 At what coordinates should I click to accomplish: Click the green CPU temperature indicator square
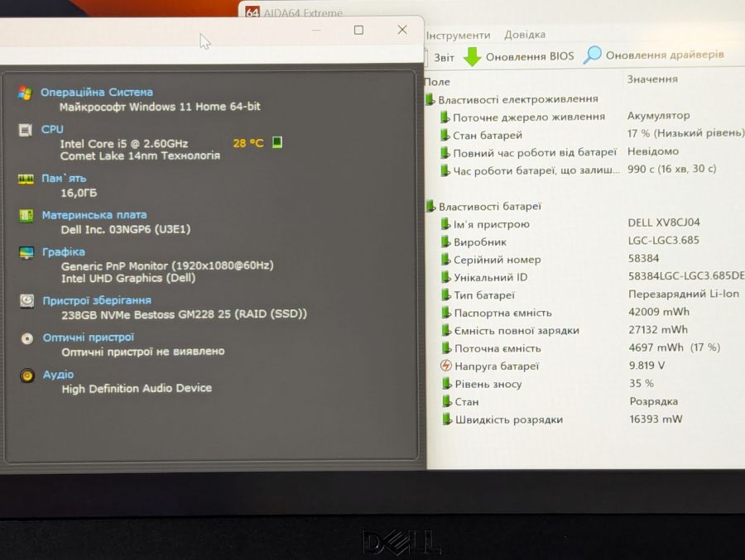click(277, 142)
